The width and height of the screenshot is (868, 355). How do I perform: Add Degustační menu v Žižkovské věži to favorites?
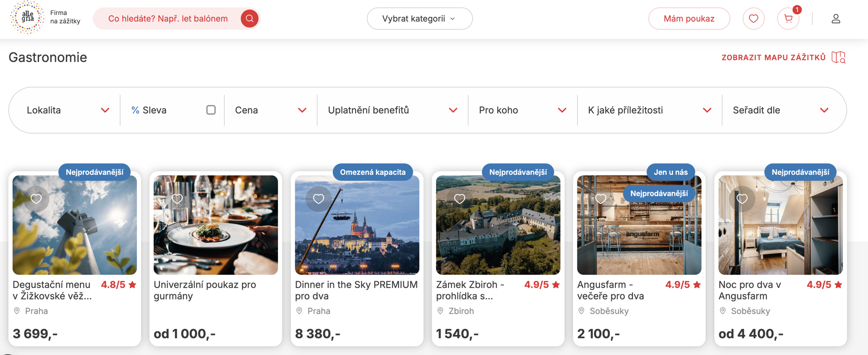click(x=36, y=199)
